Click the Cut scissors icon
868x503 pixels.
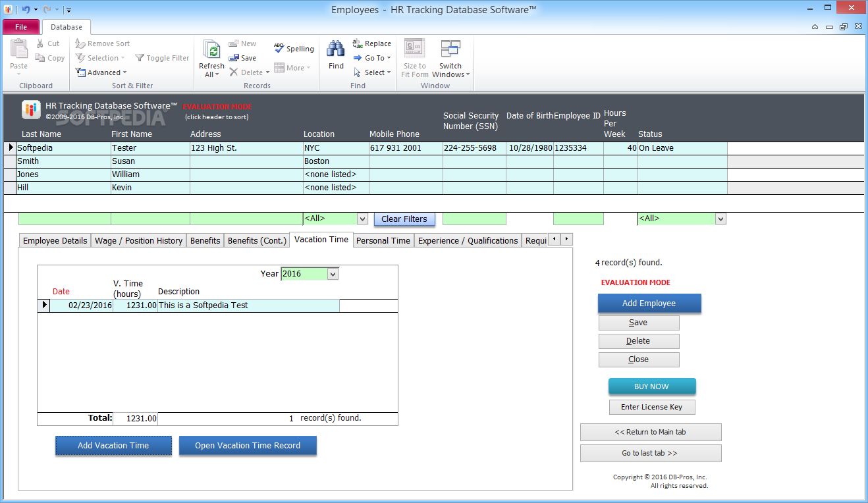(x=40, y=43)
